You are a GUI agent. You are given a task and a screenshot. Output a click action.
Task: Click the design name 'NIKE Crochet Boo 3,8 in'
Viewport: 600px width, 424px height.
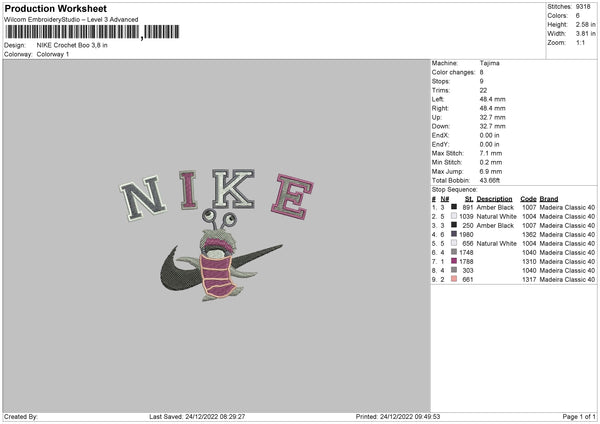click(x=72, y=45)
